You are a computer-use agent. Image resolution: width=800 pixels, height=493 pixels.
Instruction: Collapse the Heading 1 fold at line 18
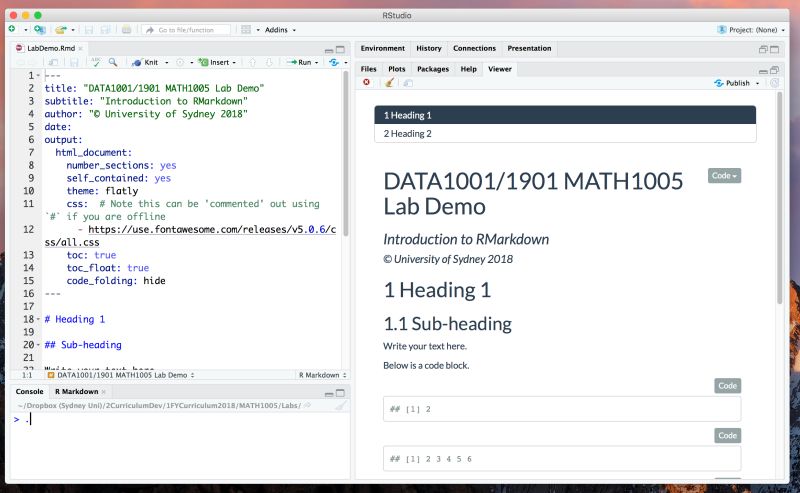click(x=38, y=319)
